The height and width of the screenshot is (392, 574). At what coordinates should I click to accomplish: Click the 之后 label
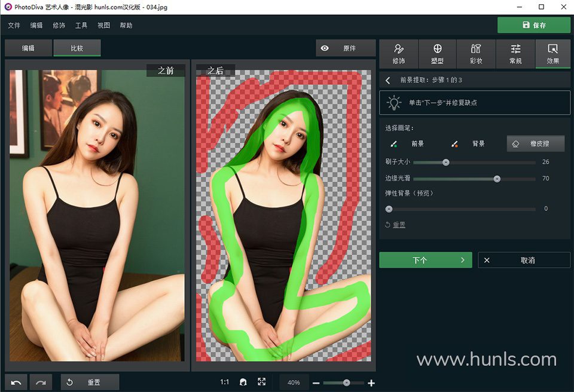(x=215, y=71)
